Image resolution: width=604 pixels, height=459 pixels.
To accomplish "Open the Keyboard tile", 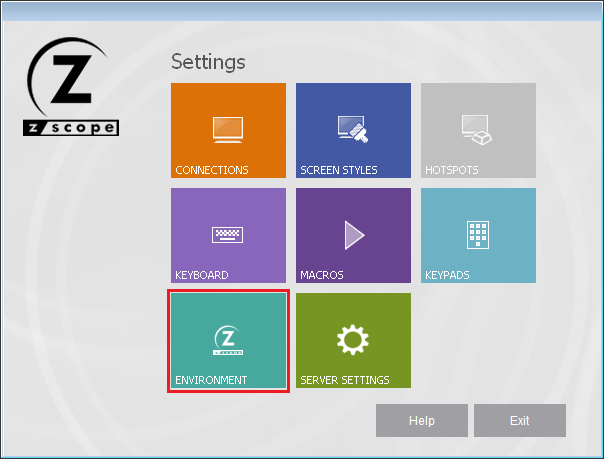I will pyautogui.click(x=228, y=235).
